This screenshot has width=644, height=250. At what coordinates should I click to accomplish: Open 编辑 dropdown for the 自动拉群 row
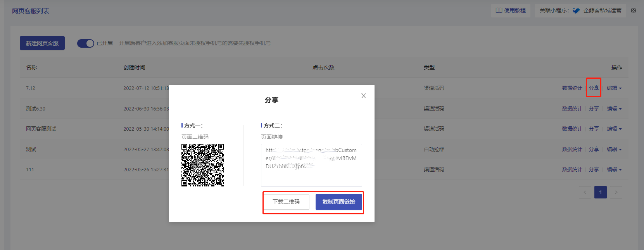coord(614,149)
